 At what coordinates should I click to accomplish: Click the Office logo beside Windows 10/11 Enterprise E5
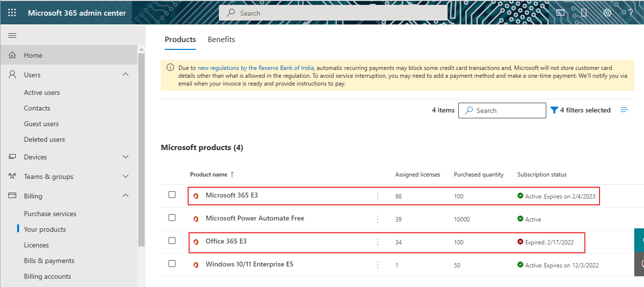point(196,265)
